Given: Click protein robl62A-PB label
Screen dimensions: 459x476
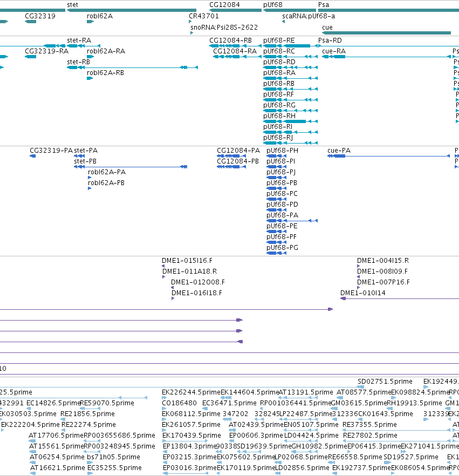Looking at the screenshot, I should (x=106, y=182).
